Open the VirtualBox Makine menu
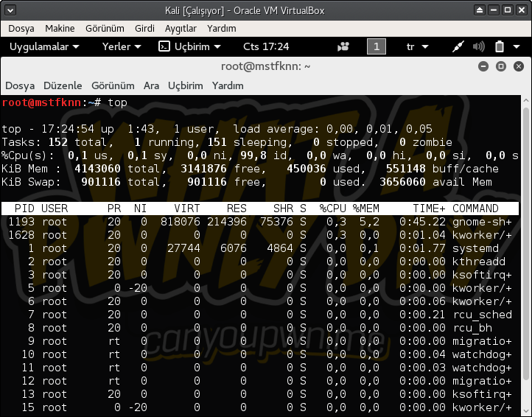 coord(60,28)
